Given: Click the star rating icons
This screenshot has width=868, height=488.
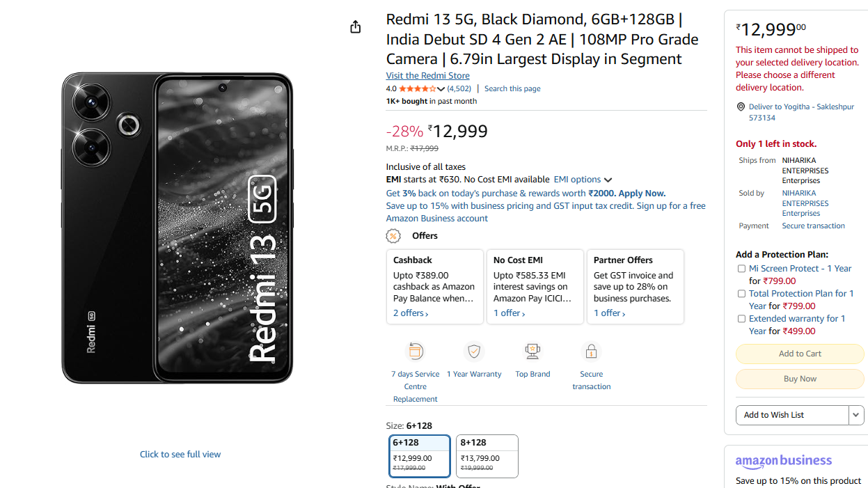Looking at the screenshot, I should point(417,89).
